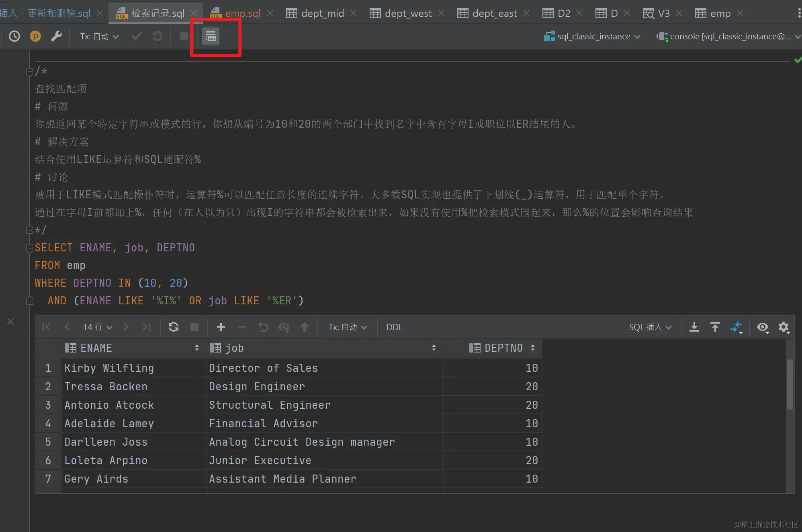Click the compare data arrows icon
The width and height of the screenshot is (802, 532).
point(736,327)
